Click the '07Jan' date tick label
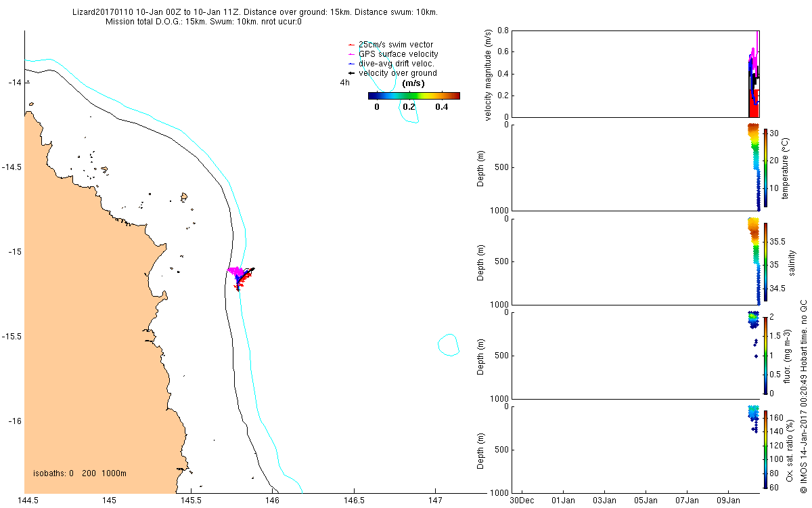 [687, 501]
